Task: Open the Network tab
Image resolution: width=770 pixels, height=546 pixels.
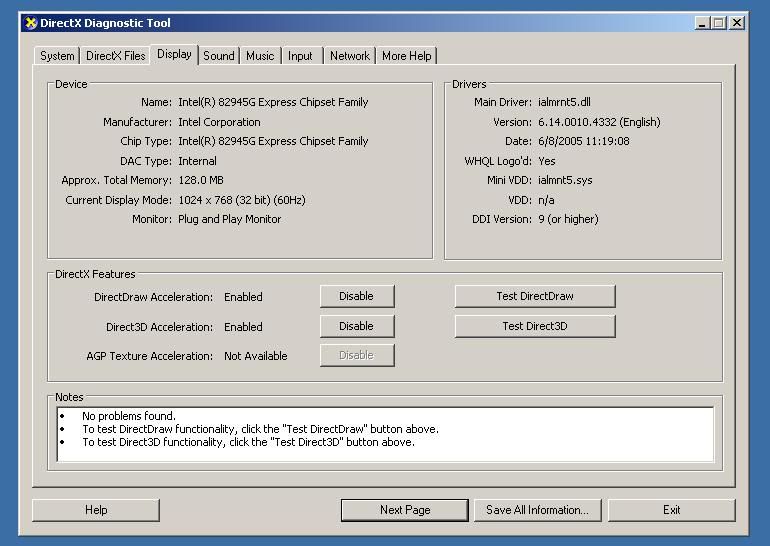Action: [350, 56]
